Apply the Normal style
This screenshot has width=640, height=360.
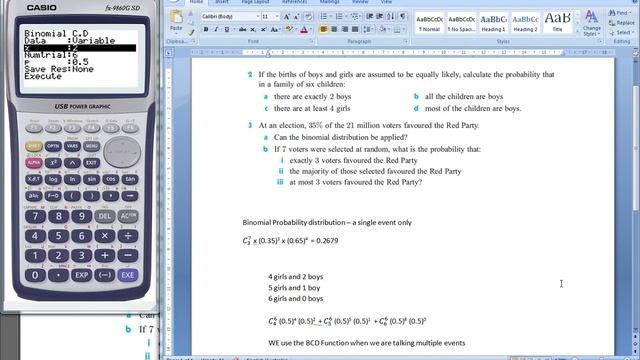(x=429, y=23)
